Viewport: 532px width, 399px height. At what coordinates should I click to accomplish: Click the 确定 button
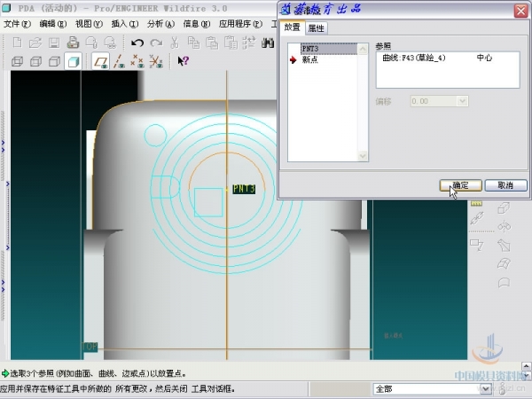[x=461, y=185]
